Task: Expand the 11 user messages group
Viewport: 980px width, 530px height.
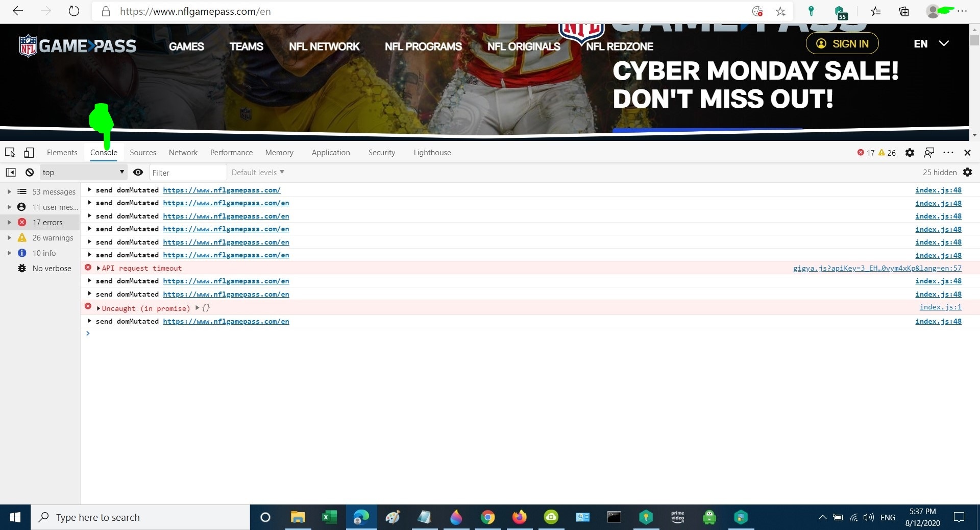Action: point(9,207)
